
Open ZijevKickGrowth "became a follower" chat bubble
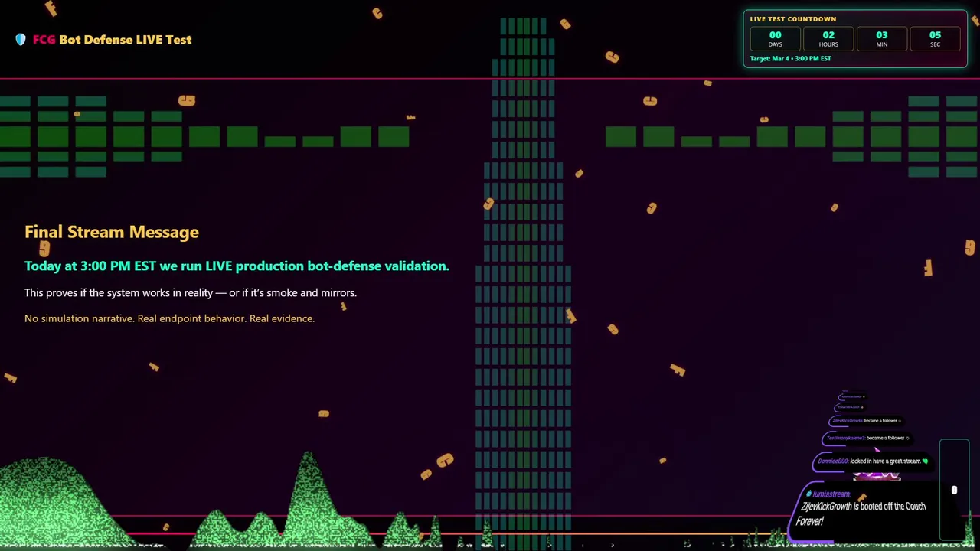coord(865,421)
